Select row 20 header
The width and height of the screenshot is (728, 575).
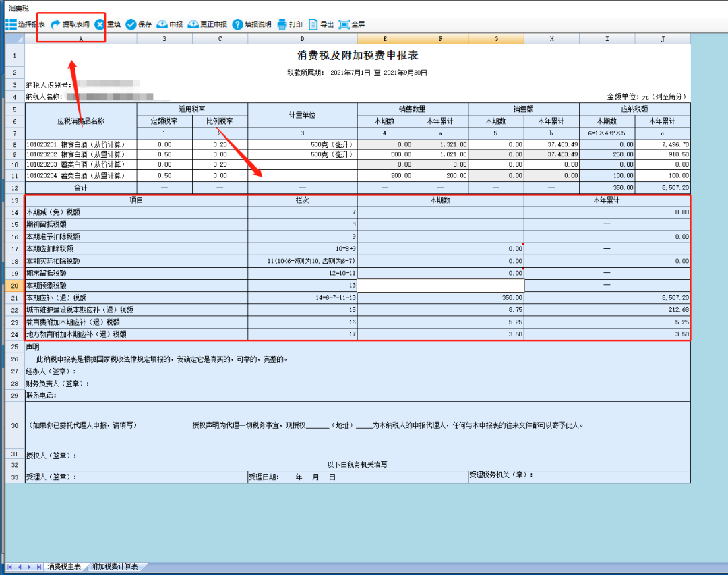pyautogui.click(x=15, y=286)
